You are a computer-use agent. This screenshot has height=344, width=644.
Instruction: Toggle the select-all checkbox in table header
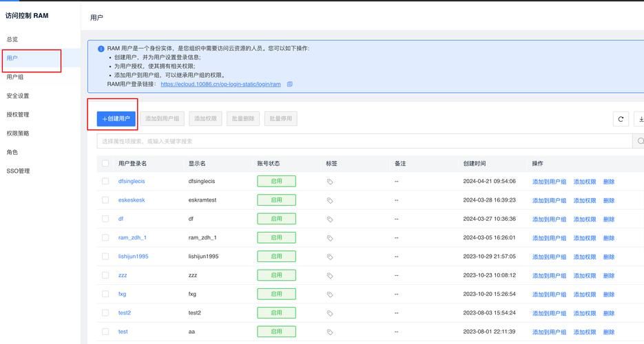pyautogui.click(x=105, y=163)
